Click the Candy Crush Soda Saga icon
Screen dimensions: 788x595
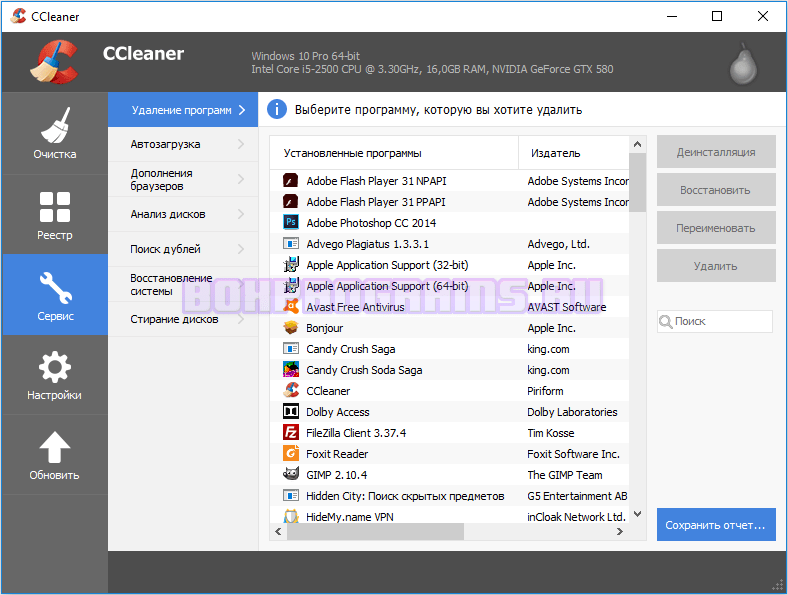pyautogui.click(x=290, y=369)
